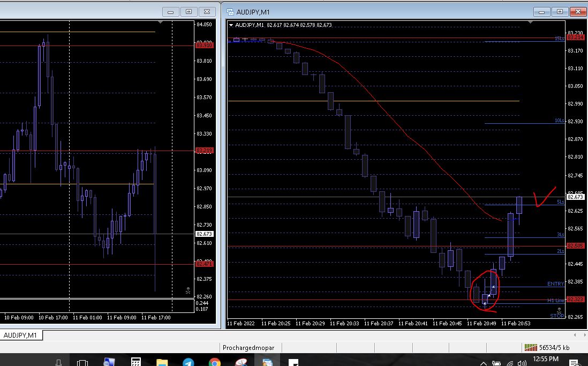Image resolution: width=588 pixels, height=366 pixels.
Task: Open Google Chrome from the taskbar
Action: click(215, 362)
